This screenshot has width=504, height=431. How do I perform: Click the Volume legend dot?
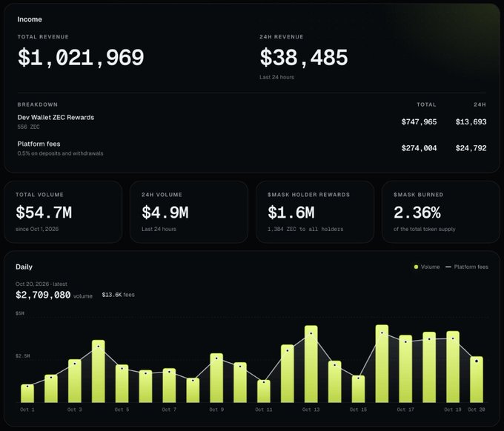point(416,267)
